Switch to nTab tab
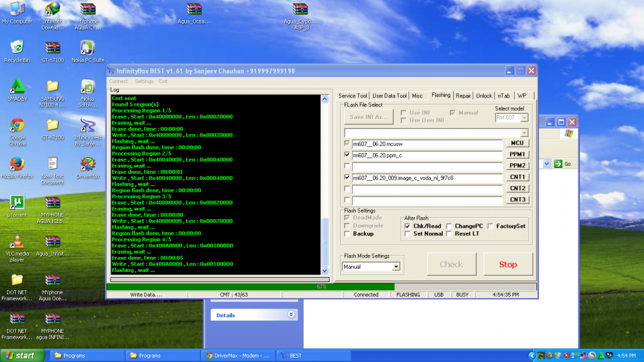 pos(504,96)
